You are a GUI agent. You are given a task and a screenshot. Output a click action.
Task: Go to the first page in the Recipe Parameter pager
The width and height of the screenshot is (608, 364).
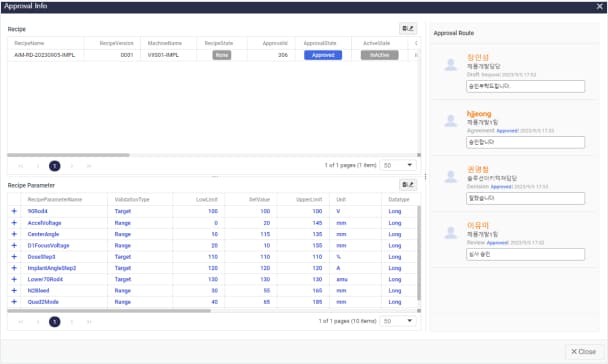point(21,322)
